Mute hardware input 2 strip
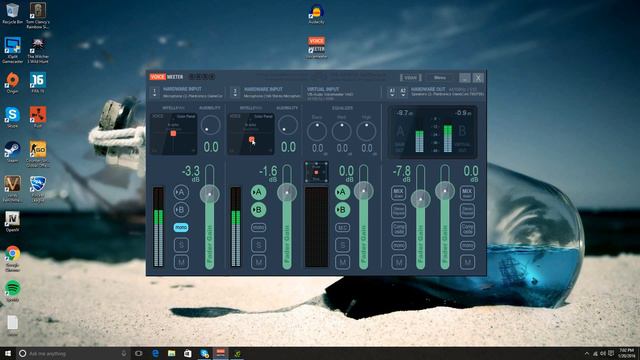Screen dimensions: 640x360 click(x=258, y=262)
